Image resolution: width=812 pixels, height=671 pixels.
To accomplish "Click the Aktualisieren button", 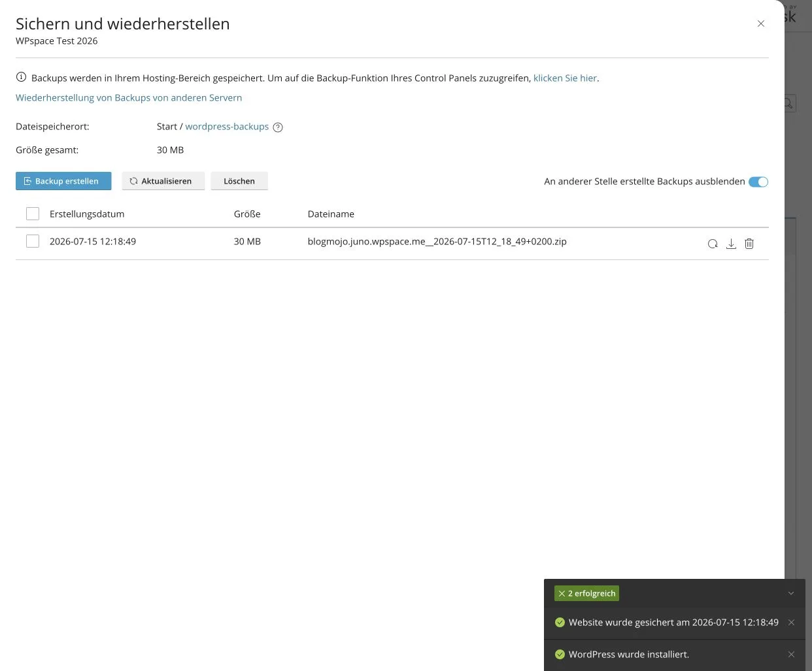I will tap(163, 181).
